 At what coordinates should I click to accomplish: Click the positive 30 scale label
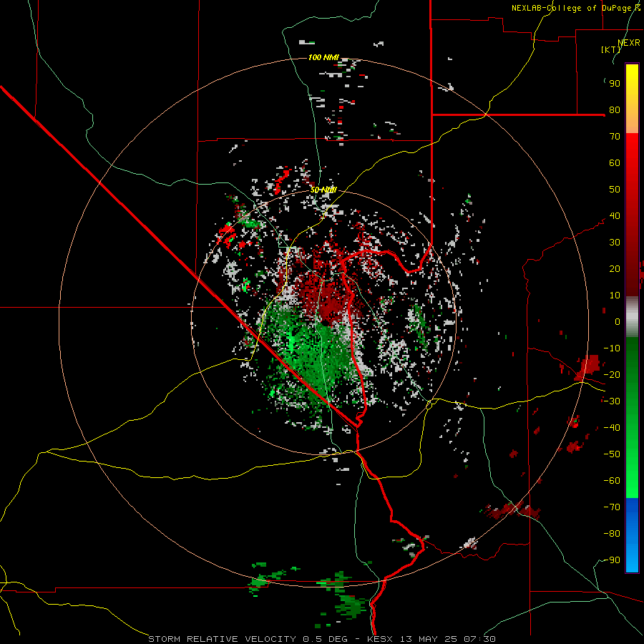click(615, 243)
